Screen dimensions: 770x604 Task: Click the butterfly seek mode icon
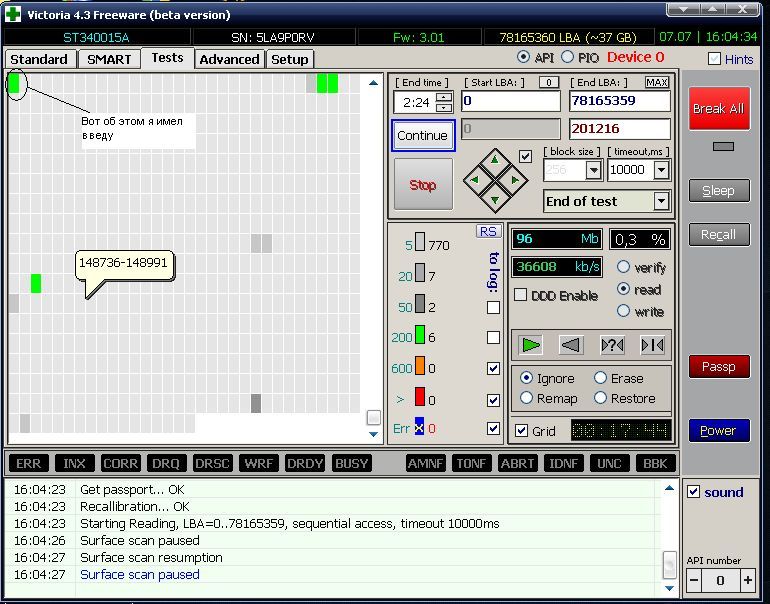653,345
